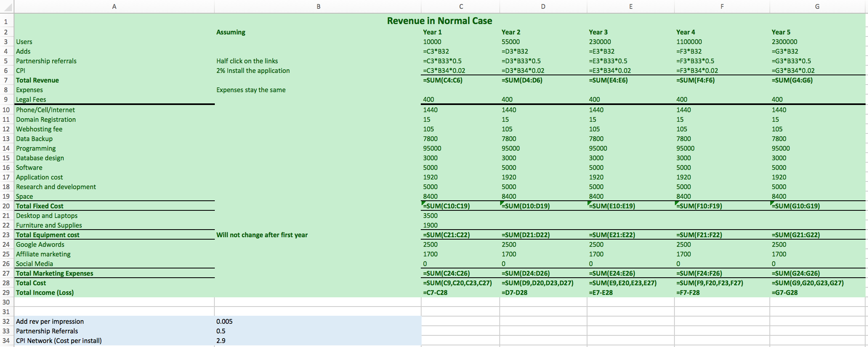
Task: Click the green error indicator in cell C20
Action: pos(424,203)
